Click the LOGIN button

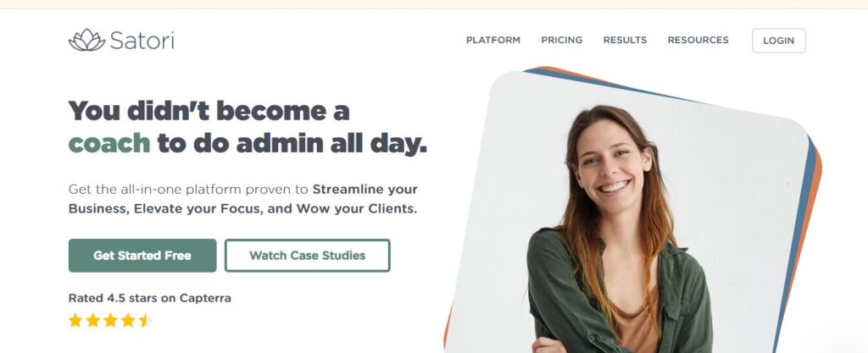click(778, 41)
